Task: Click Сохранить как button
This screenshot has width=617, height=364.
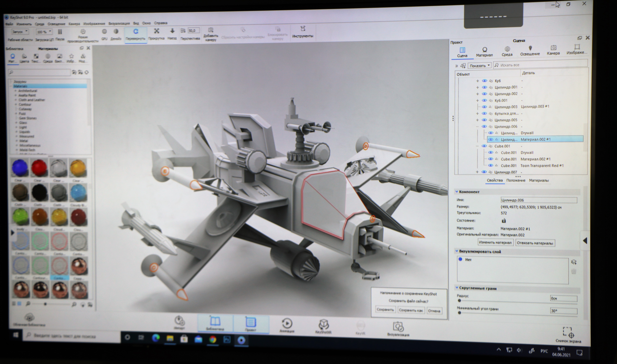Action: coord(411,310)
